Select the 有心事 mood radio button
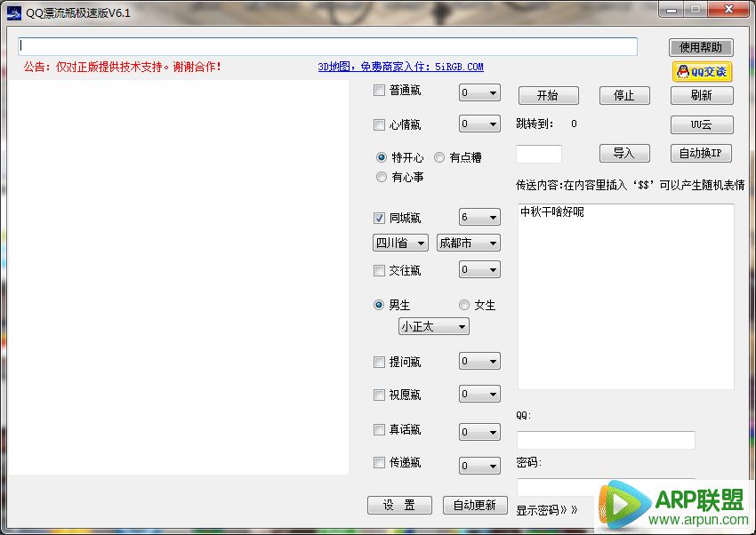 [x=382, y=177]
